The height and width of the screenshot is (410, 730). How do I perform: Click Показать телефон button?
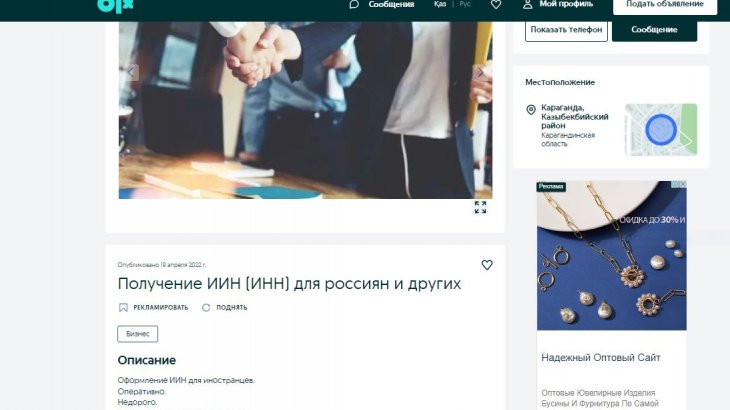click(x=566, y=30)
